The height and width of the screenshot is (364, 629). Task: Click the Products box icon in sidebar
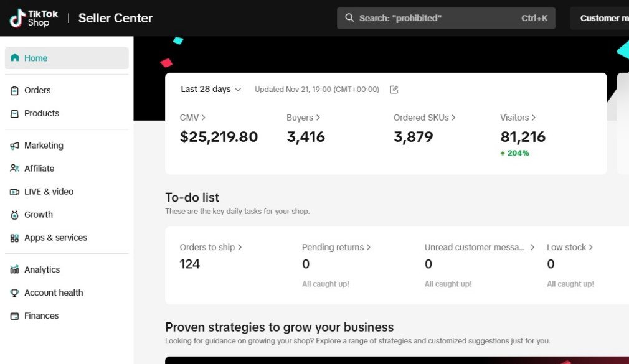coord(14,114)
